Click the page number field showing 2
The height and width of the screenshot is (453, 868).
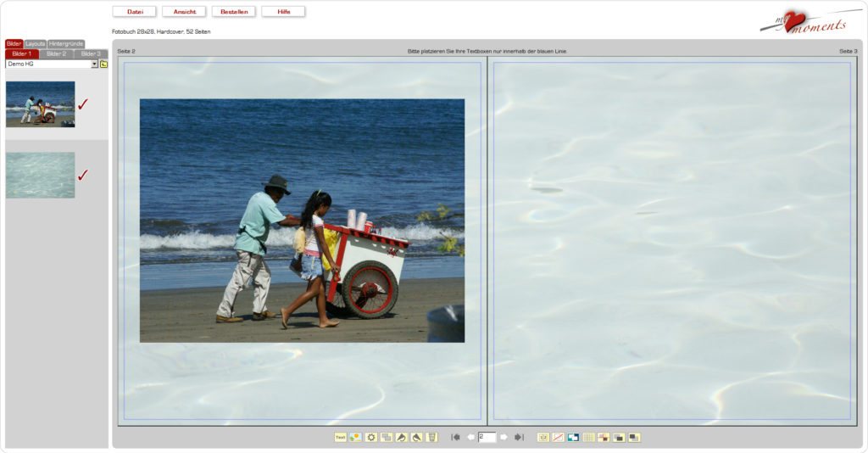click(487, 438)
